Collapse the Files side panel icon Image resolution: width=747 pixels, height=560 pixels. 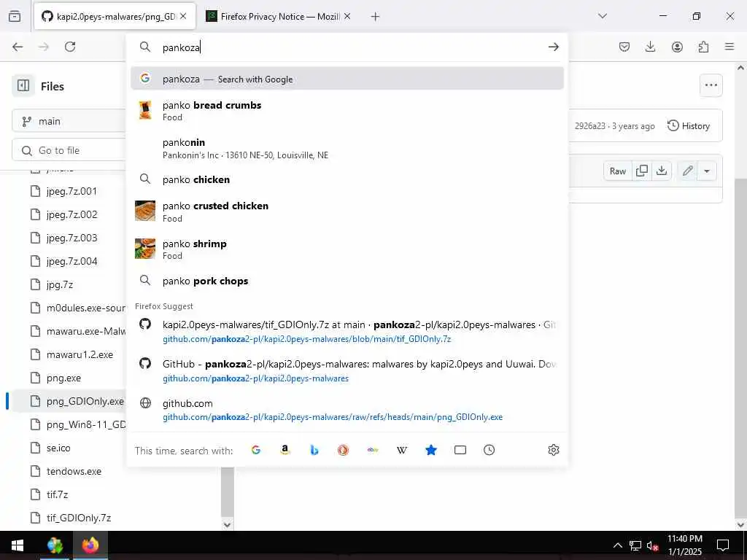(23, 86)
